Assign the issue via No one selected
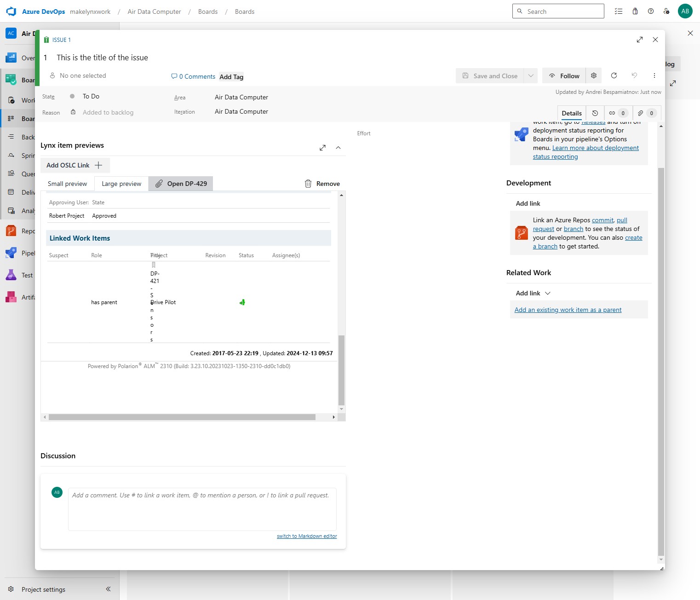The width and height of the screenshot is (700, 600). click(78, 75)
